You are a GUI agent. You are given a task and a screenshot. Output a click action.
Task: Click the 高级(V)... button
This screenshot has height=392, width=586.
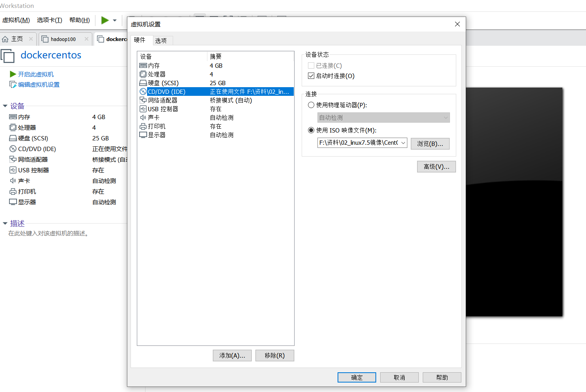click(437, 166)
